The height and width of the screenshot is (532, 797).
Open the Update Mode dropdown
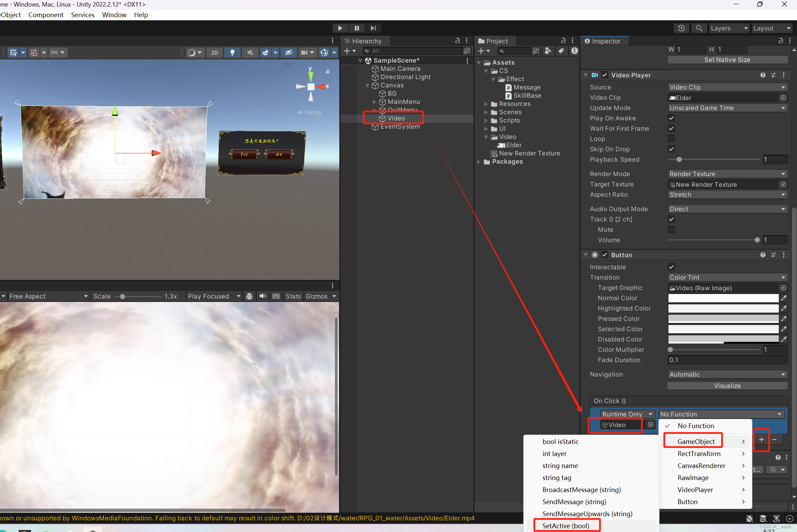click(727, 108)
